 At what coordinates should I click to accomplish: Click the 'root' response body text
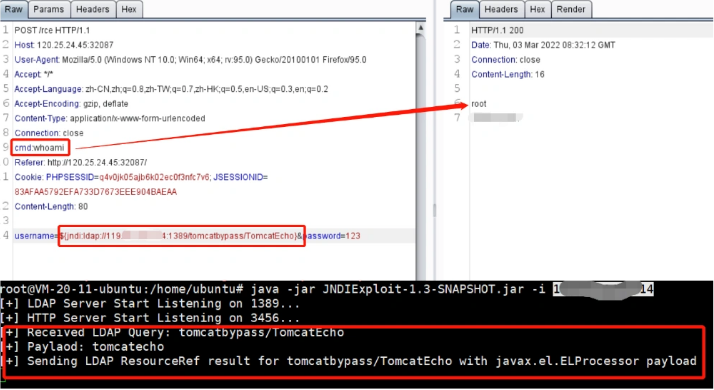click(x=479, y=104)
